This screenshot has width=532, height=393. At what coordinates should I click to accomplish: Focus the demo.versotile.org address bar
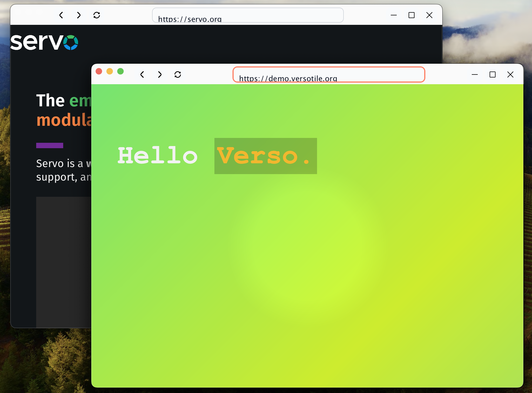[x=329, y=75]
